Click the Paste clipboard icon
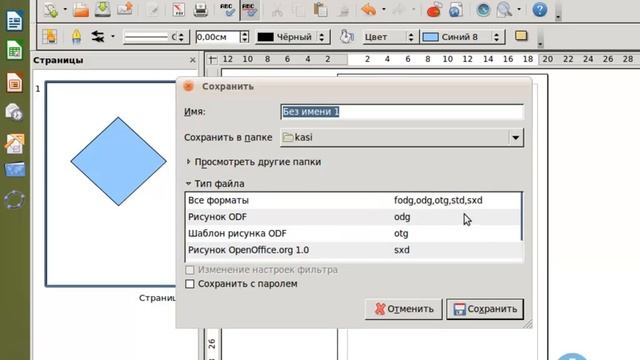 coord(320,10)
